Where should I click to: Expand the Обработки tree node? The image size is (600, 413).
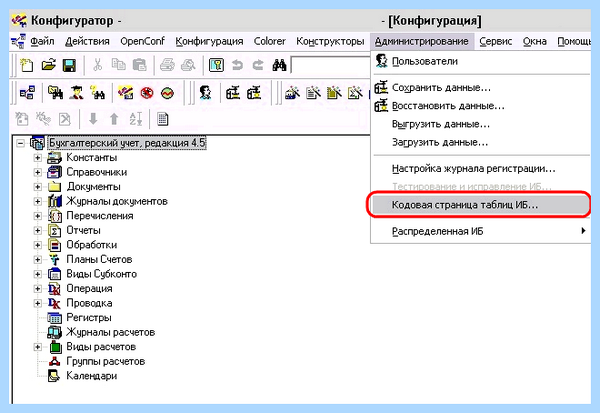coord(38,245)
